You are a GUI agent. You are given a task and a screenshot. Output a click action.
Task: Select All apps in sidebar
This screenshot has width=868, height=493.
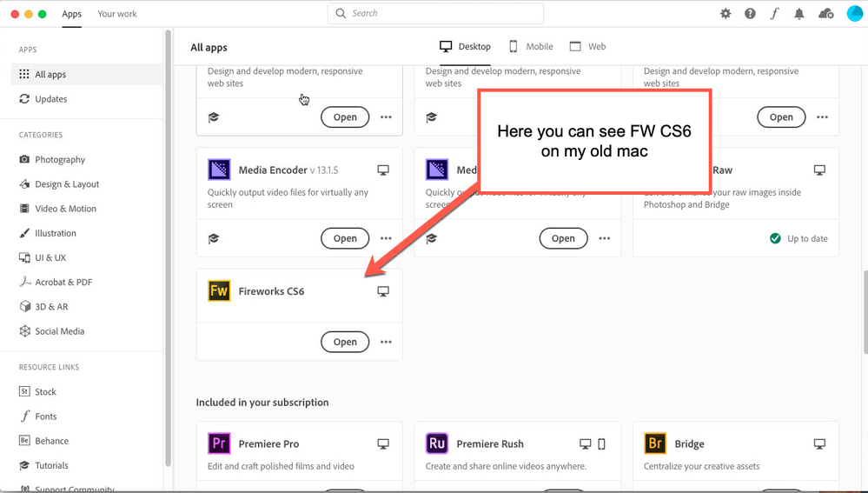(86, 74)
